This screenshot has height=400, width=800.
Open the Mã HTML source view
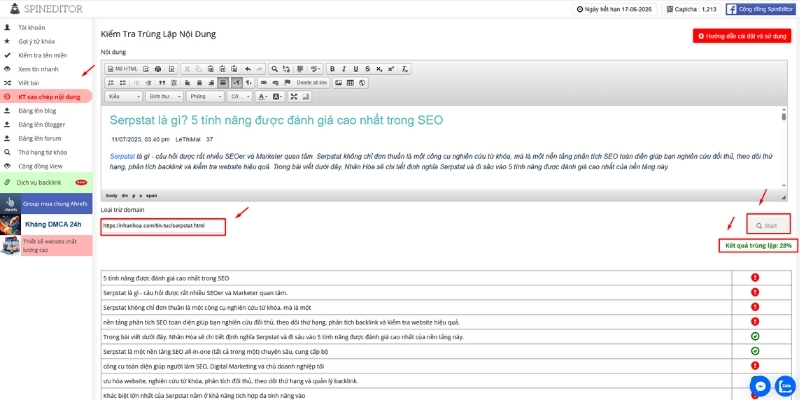coord(123,69)
